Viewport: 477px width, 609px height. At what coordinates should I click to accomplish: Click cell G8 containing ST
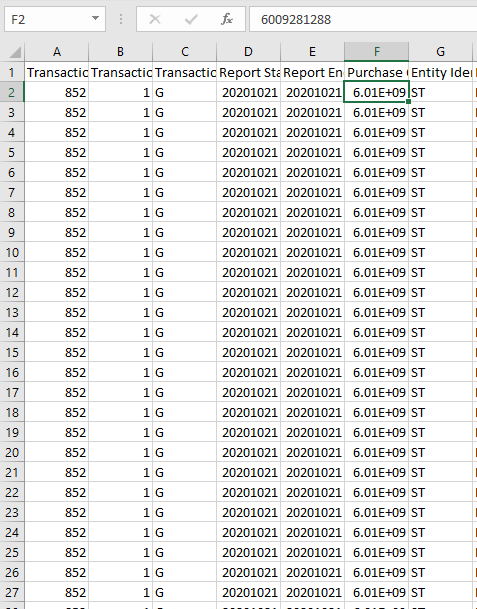pyautogui.click(x=440, y=212)
